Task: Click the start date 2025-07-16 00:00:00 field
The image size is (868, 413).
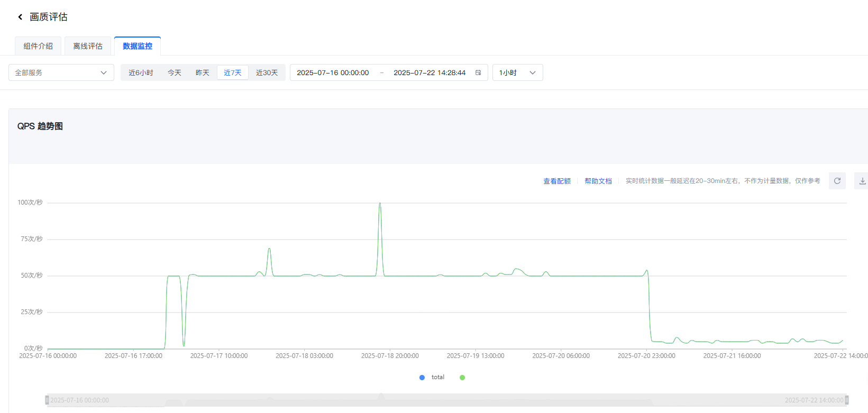Action: tap(333, 72)
